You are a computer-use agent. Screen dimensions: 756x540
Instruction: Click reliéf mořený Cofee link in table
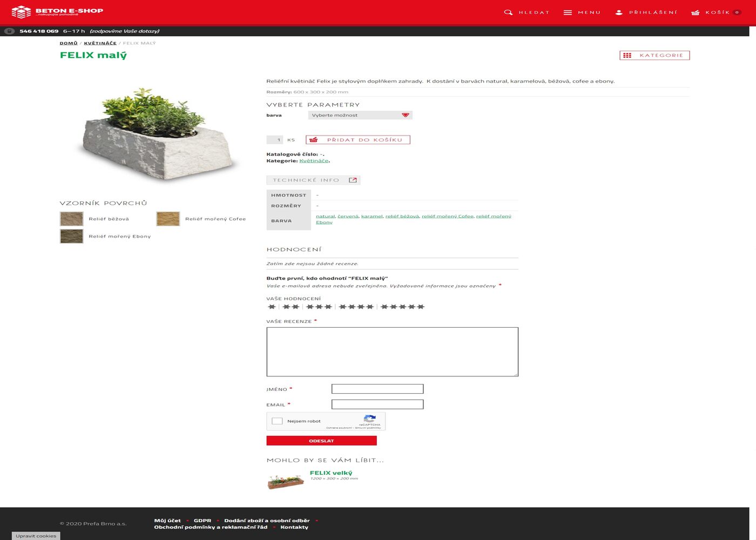(448, 217)
